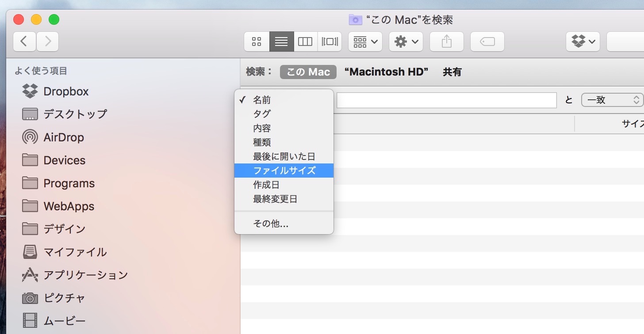Sort by the サイズ column header
This screenshot has width=644, height=334.
point(609,124)
